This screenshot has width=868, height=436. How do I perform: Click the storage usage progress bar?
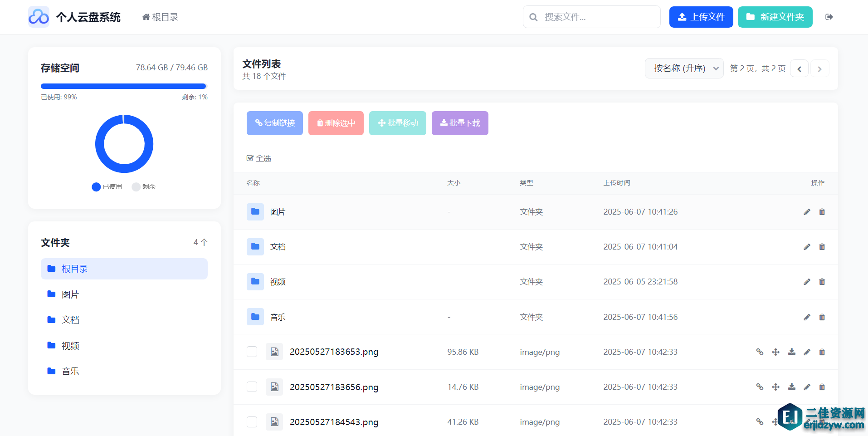[124, 86]
